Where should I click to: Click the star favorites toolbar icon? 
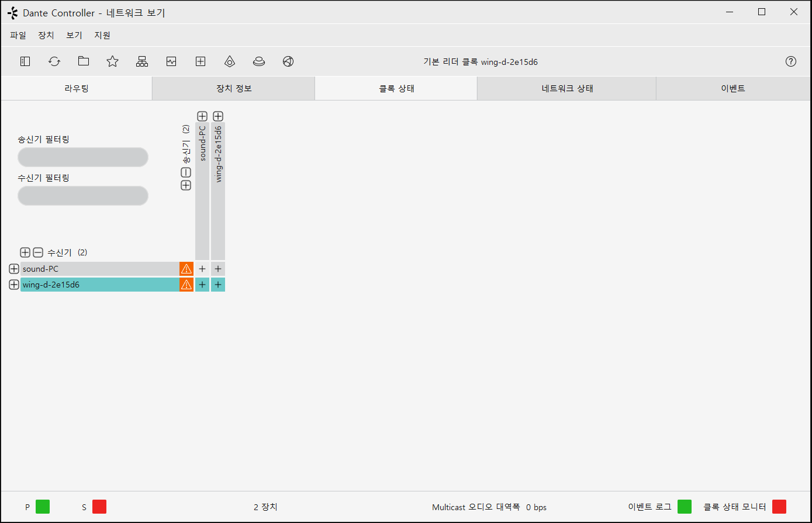tap(113, 61)
